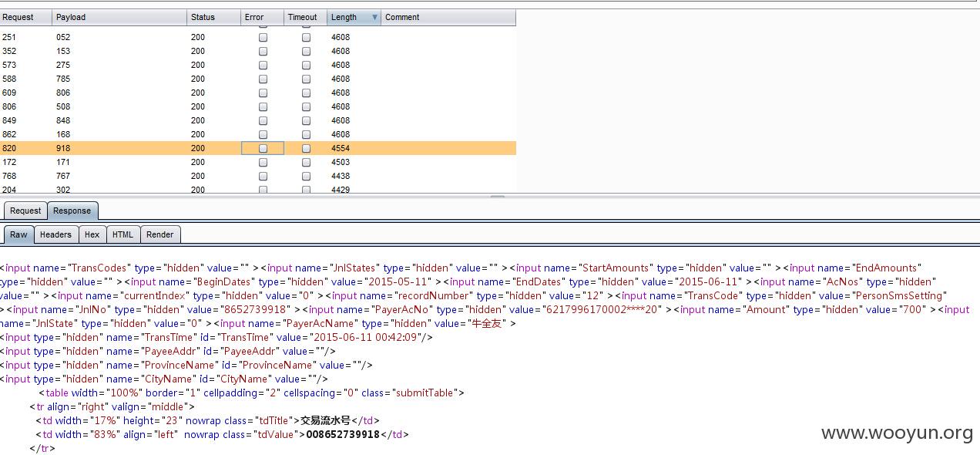980x455 pixels.
Task: Tick Error checkbox for request 609
Action: 263,93
